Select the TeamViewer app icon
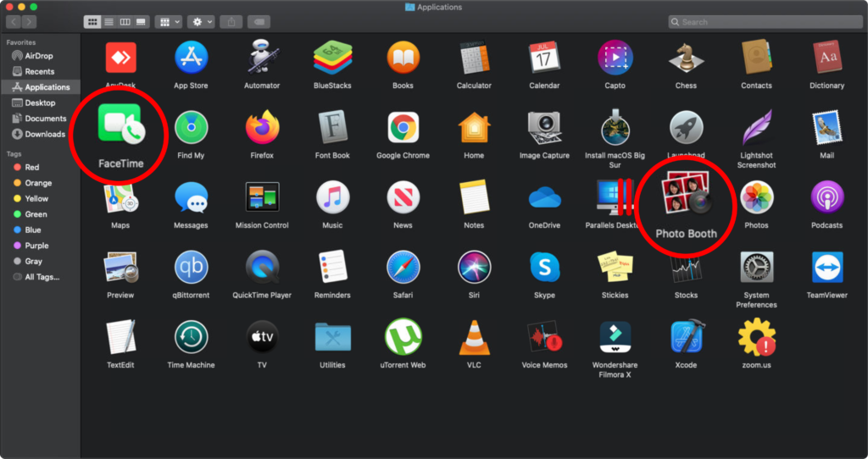This screenshot has width=868, height=459. 827,267
